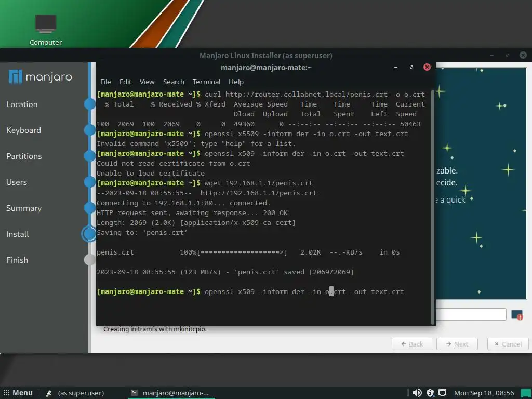Image resolution: width=532 pixels, height=399 pixels.
Task: Click the curl router.collabnet.local command line
Action: coord(261,95)
